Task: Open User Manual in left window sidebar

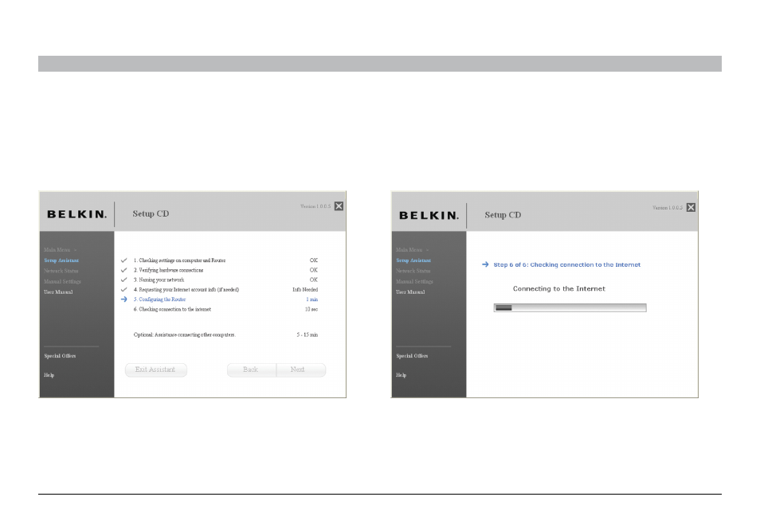Action: (x=58, y=292)
